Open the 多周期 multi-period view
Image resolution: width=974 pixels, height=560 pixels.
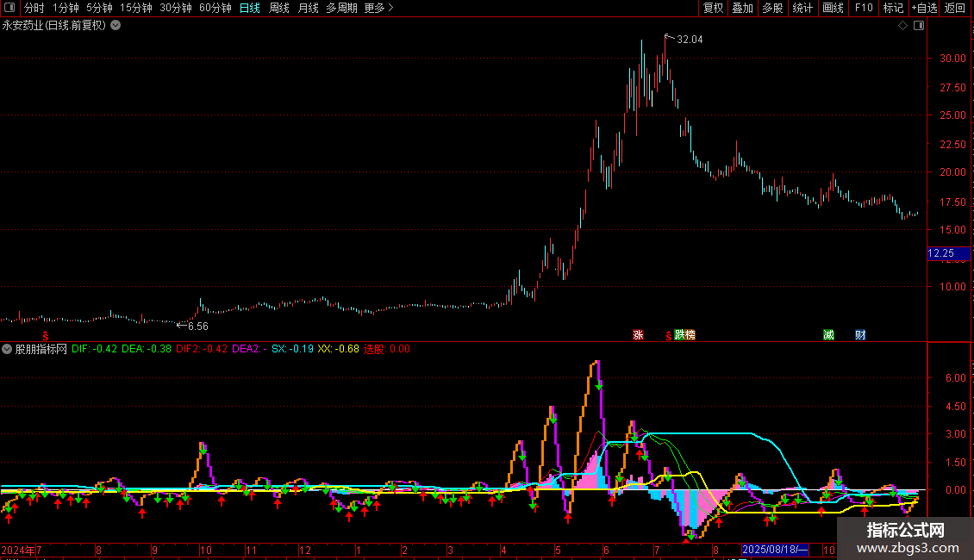click(x=341, y=8)
